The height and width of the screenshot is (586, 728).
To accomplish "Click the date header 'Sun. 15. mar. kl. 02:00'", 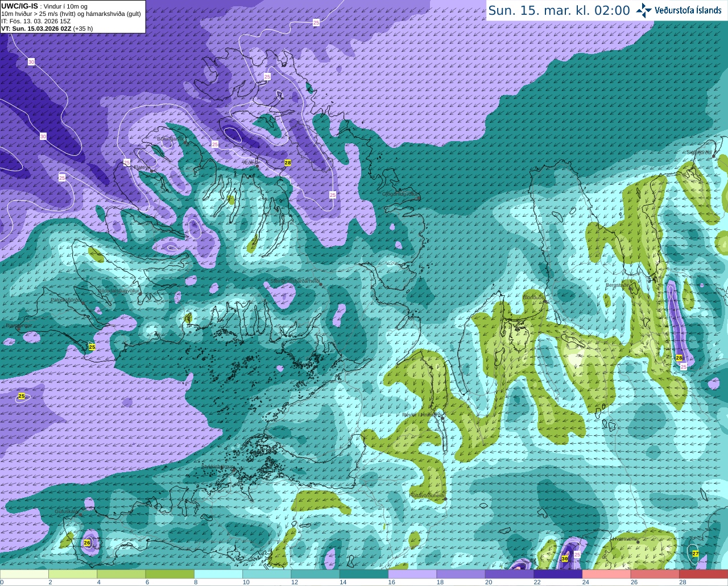I will 559,10.
